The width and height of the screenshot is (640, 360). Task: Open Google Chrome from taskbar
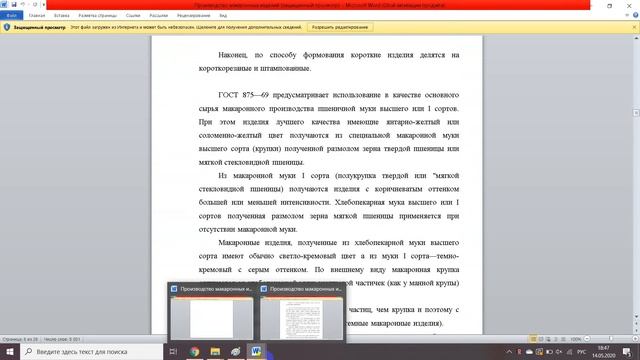[x=194, y=351]
